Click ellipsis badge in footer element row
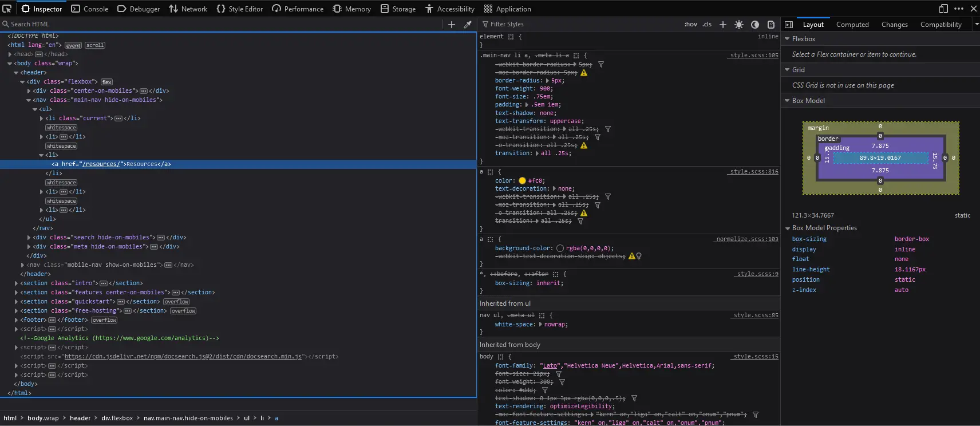This screenshot has height=426, width=980. click(52, 320)
